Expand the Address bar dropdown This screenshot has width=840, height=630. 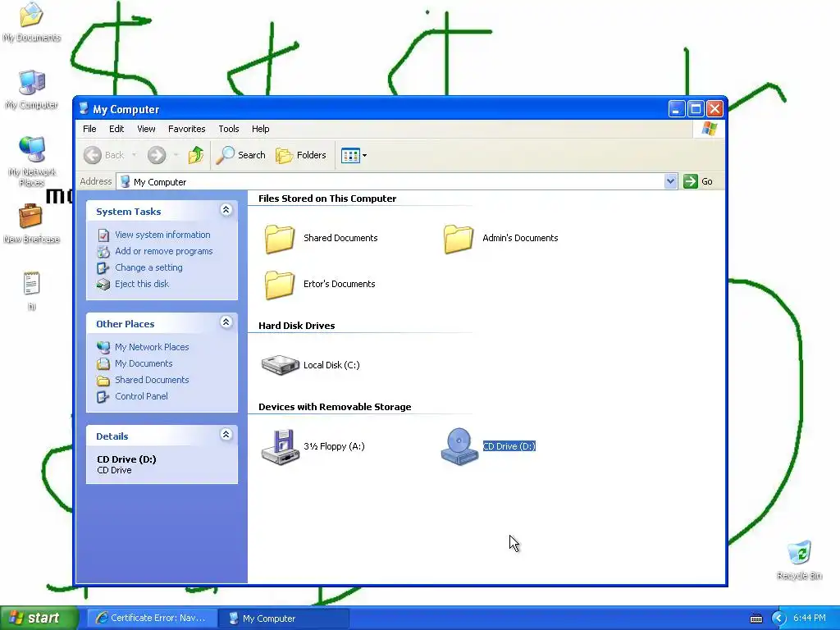coord(670,181)
